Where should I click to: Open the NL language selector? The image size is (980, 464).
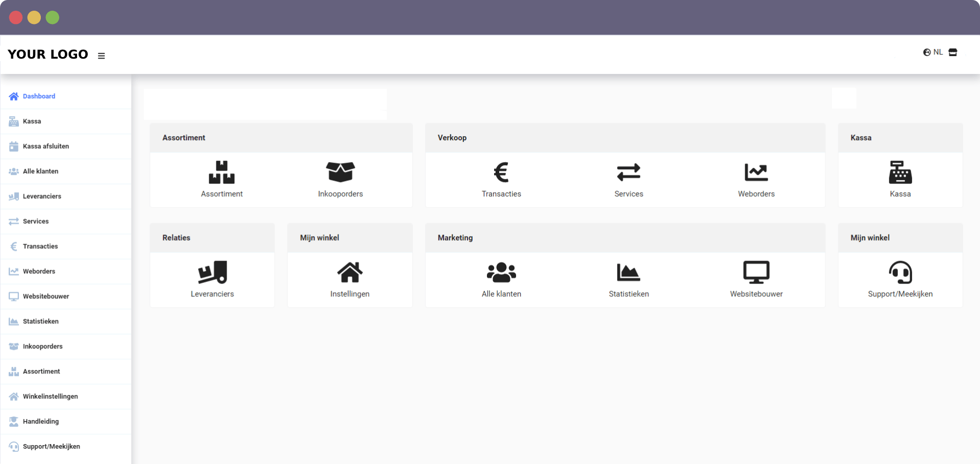[933, 52]
